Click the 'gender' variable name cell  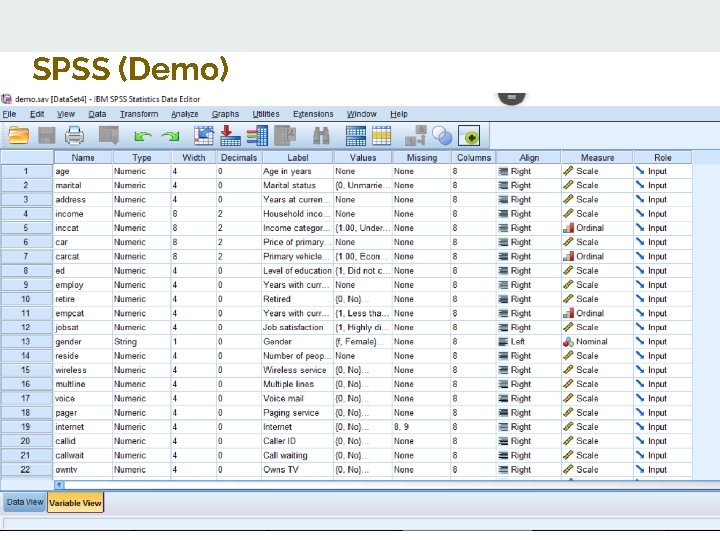click(x=83, y=342)
